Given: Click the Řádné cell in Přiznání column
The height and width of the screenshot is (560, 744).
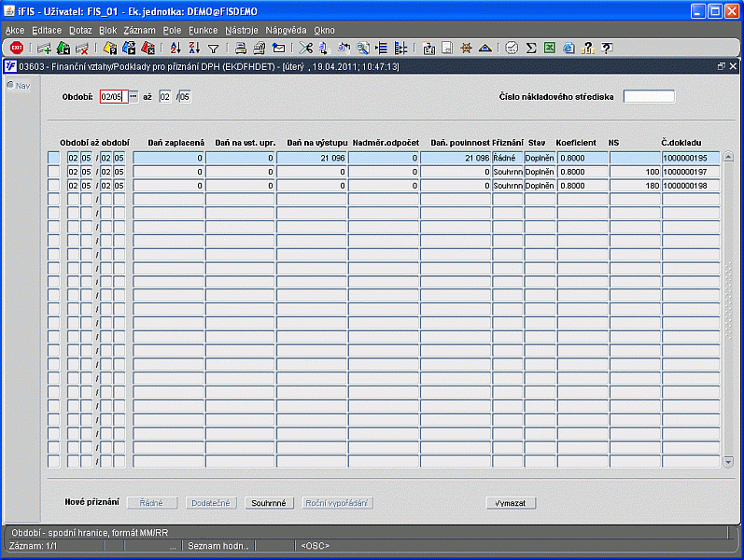Looking at the screenshot, I should click(x=507, y=158).
